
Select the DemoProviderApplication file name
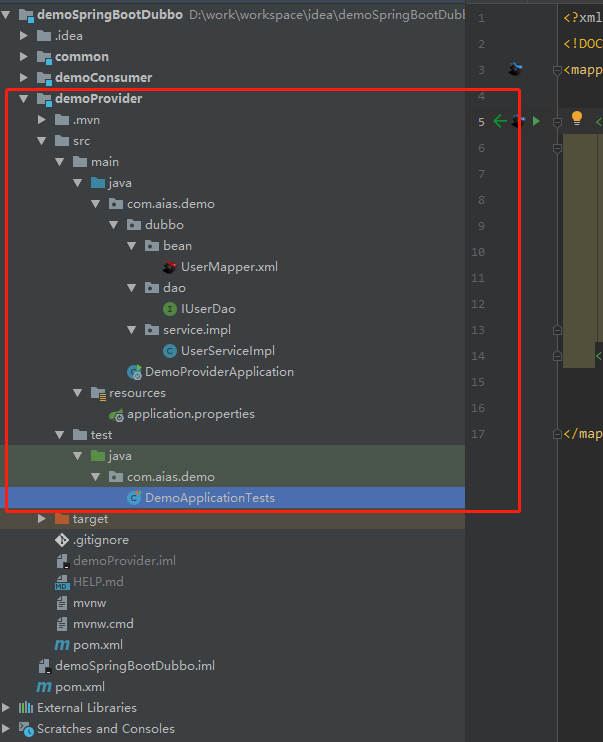219,372
